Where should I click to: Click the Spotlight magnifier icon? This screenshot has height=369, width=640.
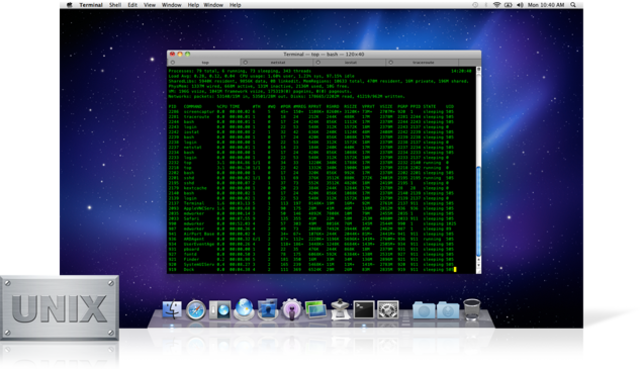click(x=573, y=5)
